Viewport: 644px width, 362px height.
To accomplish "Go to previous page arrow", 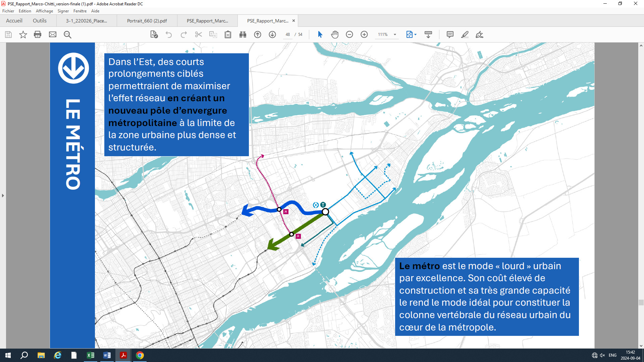I will [258, 35].
